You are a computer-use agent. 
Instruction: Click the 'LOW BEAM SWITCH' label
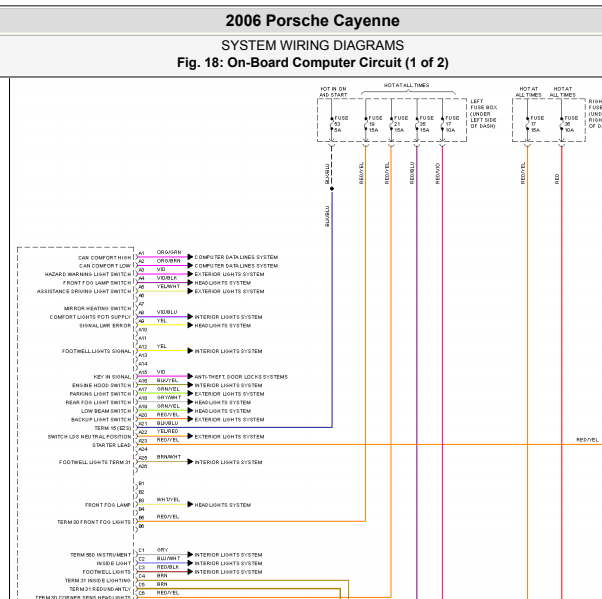click(106, 411)
